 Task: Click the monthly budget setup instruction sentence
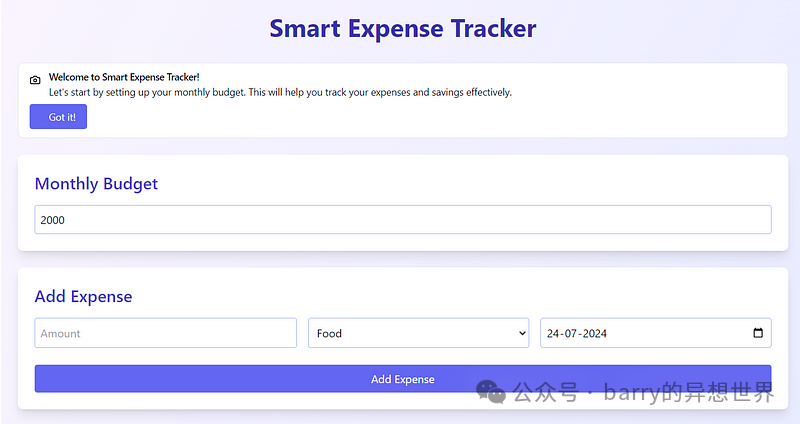pyautogui.click(x=280, y=92)
